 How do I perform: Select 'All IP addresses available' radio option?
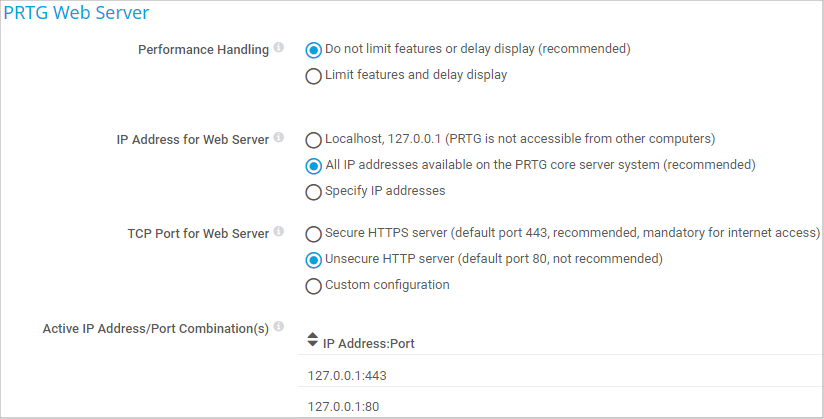point(314,165)
